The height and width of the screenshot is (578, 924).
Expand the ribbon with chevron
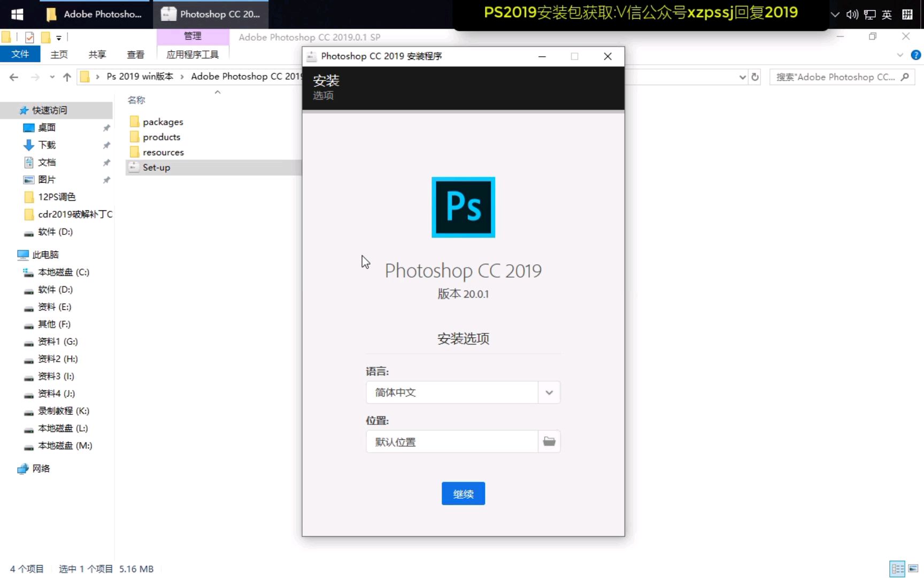click(x=900, y=55)
